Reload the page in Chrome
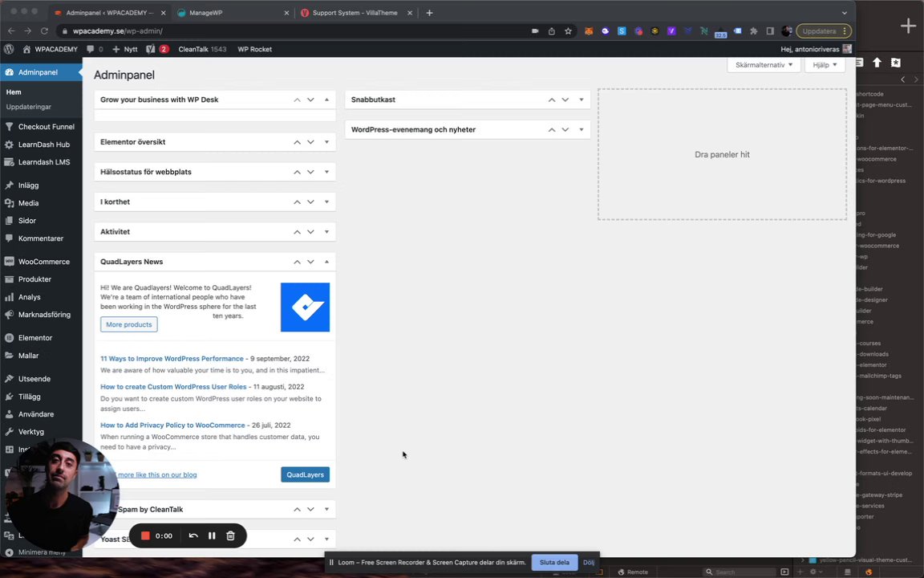This screenshot has width=924, height=578. pyautogui.click(x=44, y=31)
